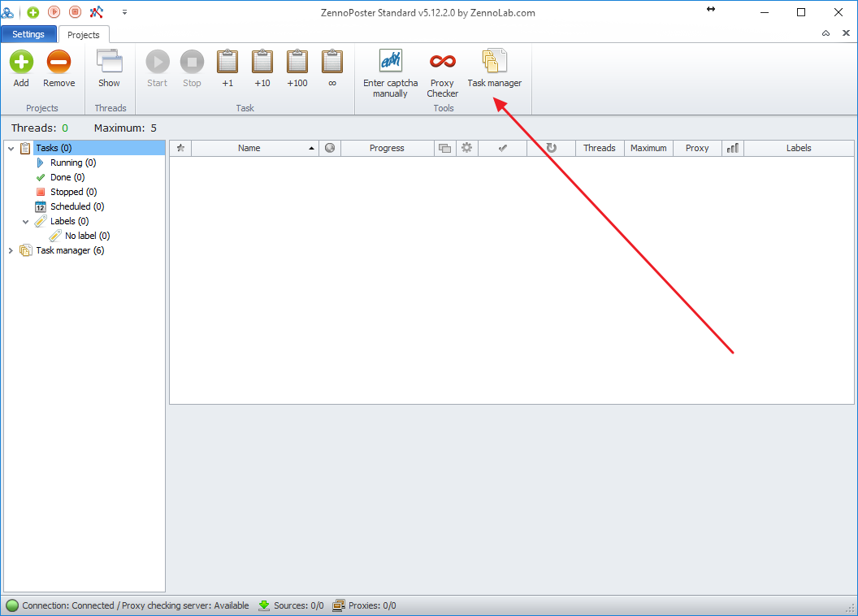858x616 pixels.
Task: Open the Show threads window
Action: pos(110,68)
